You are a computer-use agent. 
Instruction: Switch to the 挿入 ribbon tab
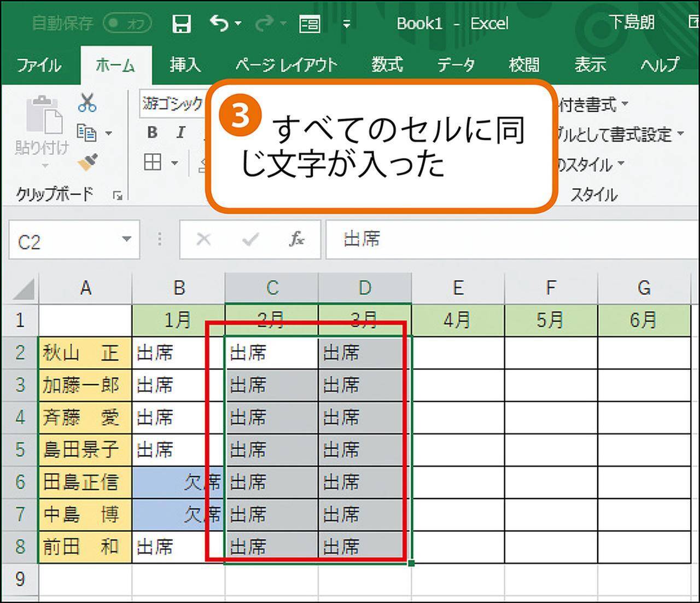(185, 65)
